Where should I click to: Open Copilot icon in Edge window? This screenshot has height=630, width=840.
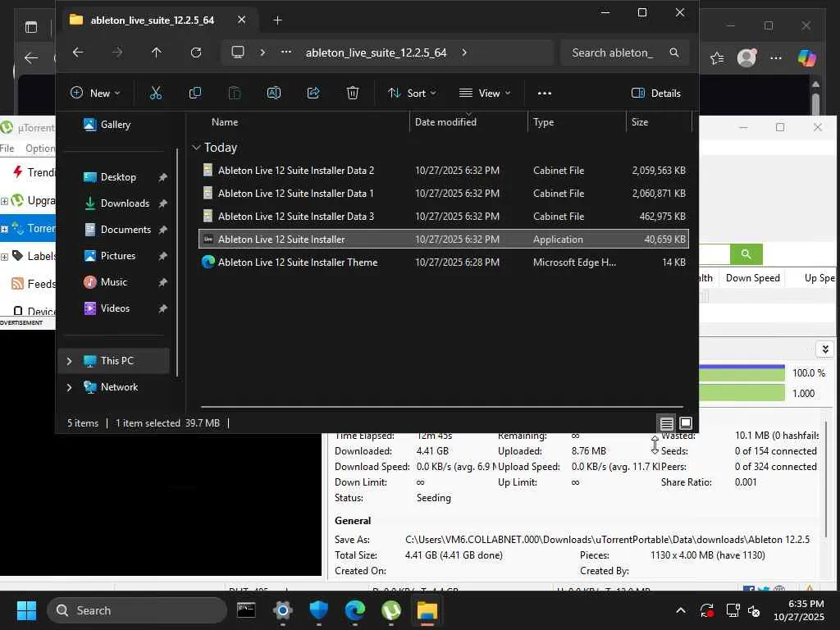(x=807, y=58)
